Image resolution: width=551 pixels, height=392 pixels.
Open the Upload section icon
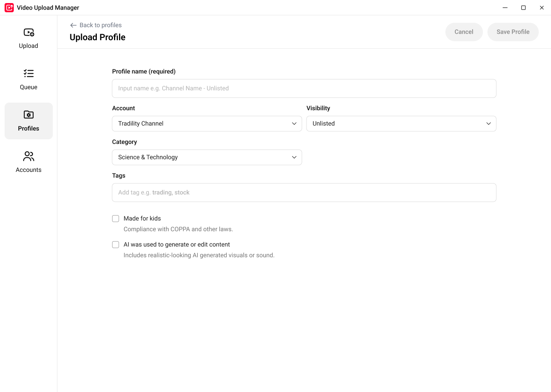(x=29, y=33)
